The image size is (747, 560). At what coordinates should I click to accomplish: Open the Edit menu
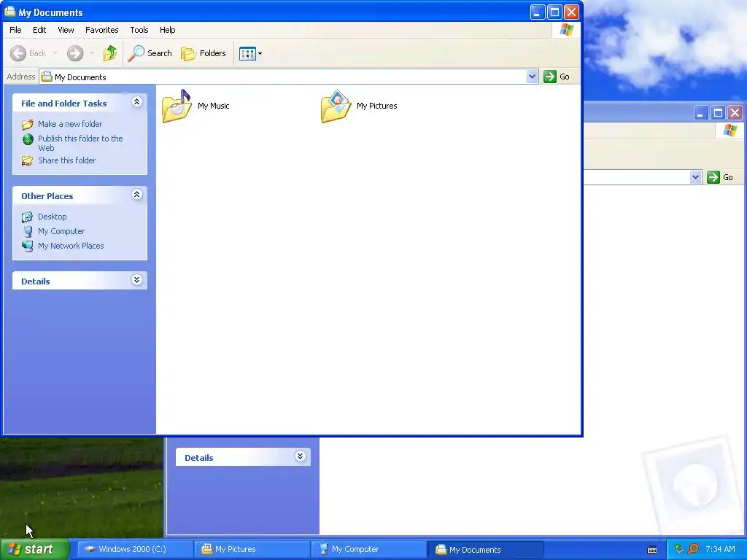click(39, 29)
